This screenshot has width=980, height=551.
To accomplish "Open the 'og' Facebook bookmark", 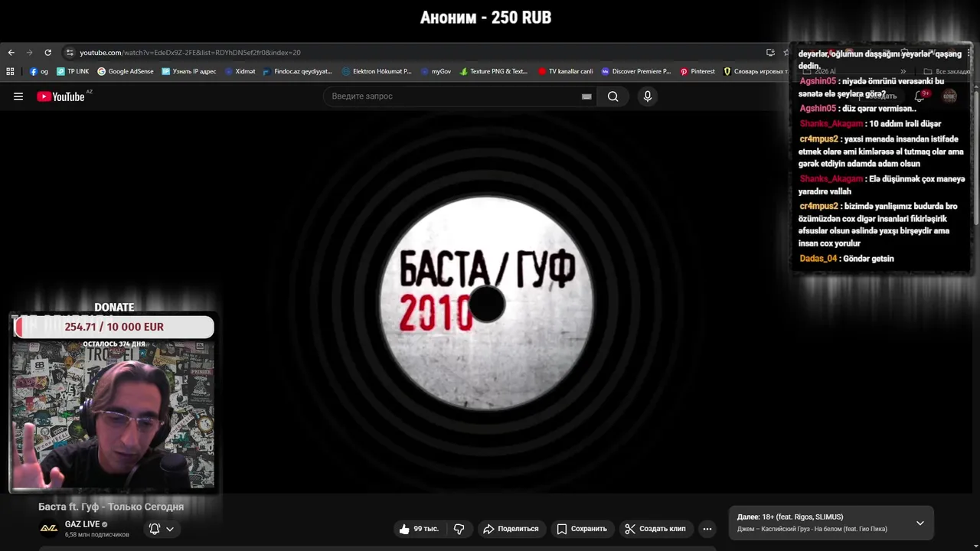I will coord(38,71).
